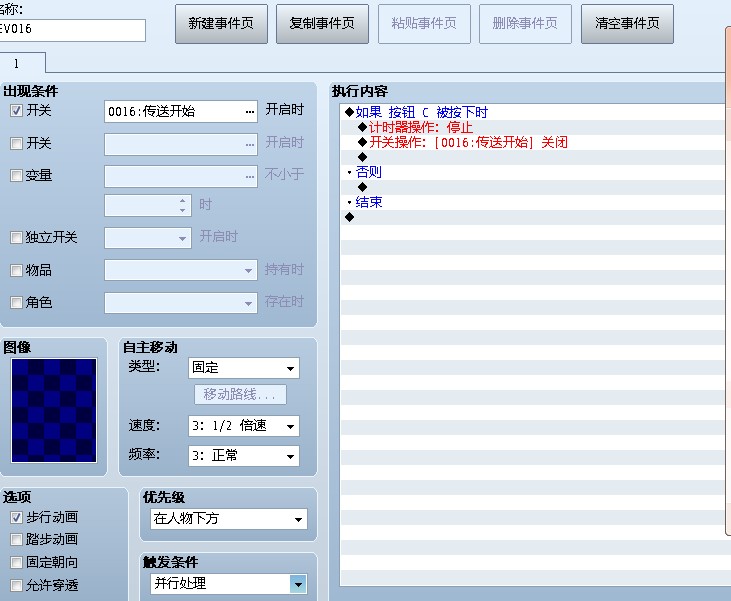The image size is (731, 601).
Task: Open the disabled second switch picker ellipsis
Action: (250, 145)
